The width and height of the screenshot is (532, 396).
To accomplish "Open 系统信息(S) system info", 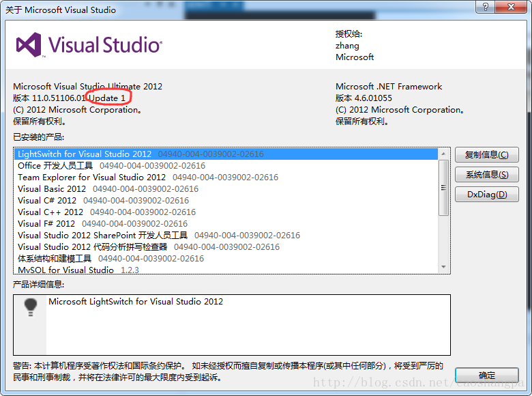I will click(x=486, y=175).
